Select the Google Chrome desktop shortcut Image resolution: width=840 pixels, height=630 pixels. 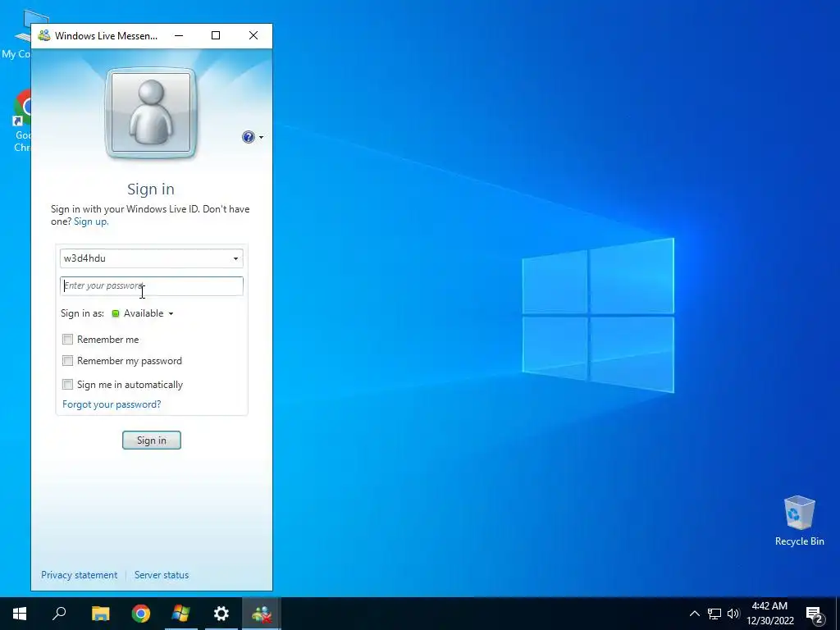pos(21,121)
